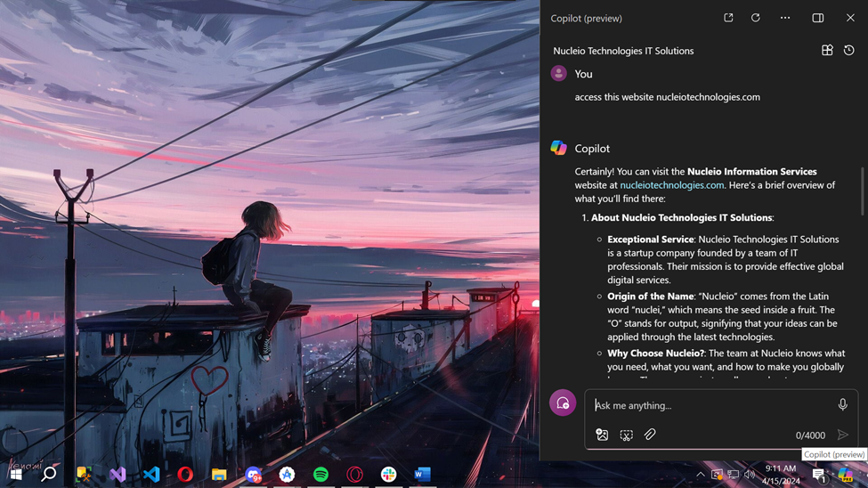Open the Windows Start menu
Image resolution: width=868 pixels, height=488 pixels.
click(x=16, y=474)
